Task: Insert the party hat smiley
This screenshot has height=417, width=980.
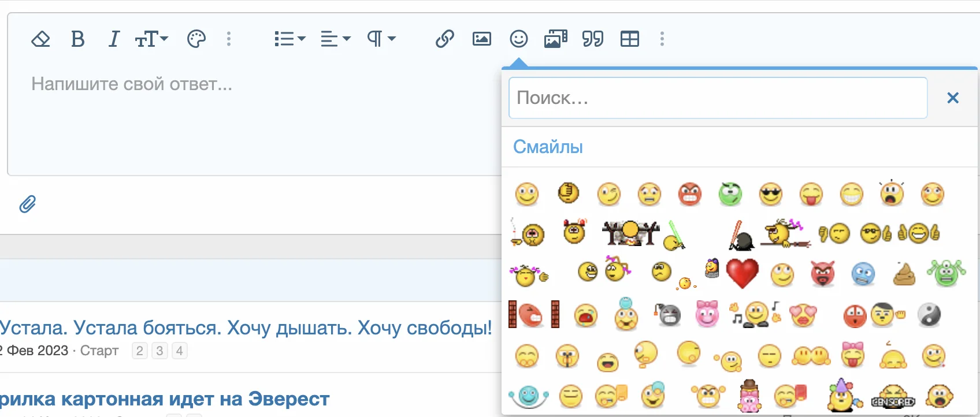Action: coord(844,396)
